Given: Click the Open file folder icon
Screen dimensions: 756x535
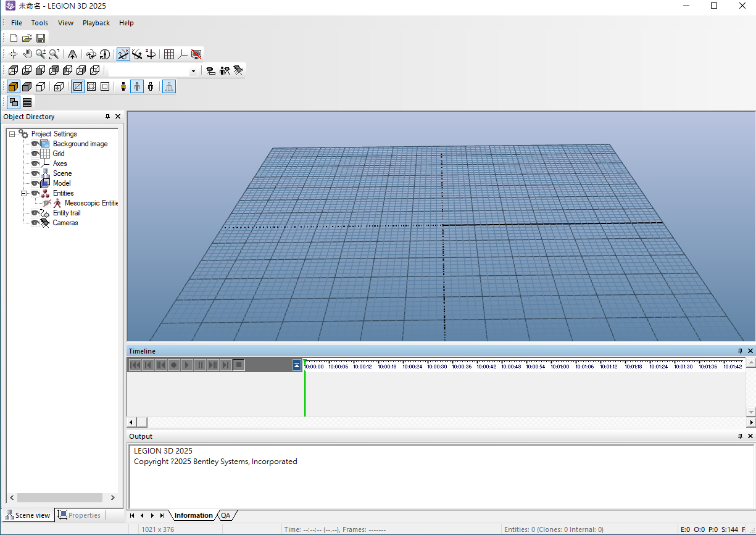Looking at the screenshot, I should [x=27, y=38].
